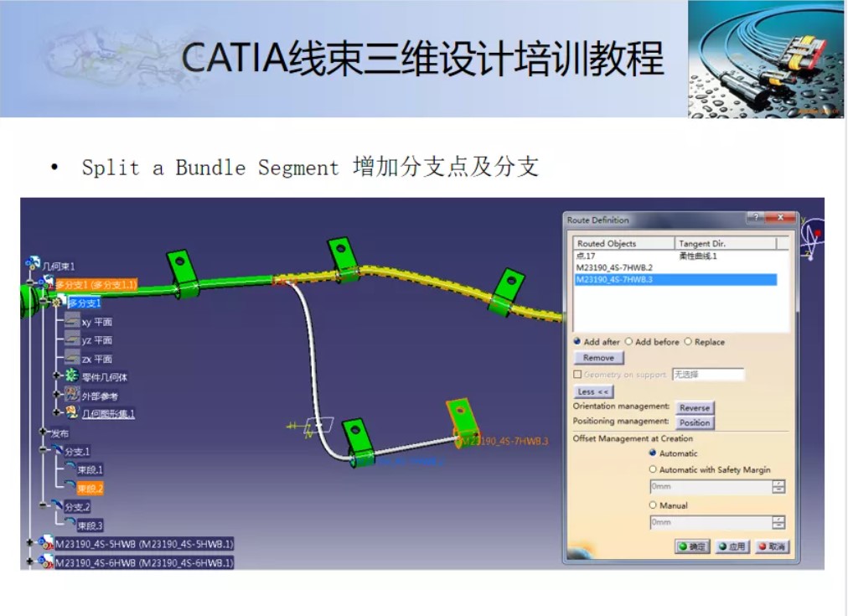Click the 几何图形集.1 geometrical set icon
This screenshot has width=848, height=616.
click(72, 412)
